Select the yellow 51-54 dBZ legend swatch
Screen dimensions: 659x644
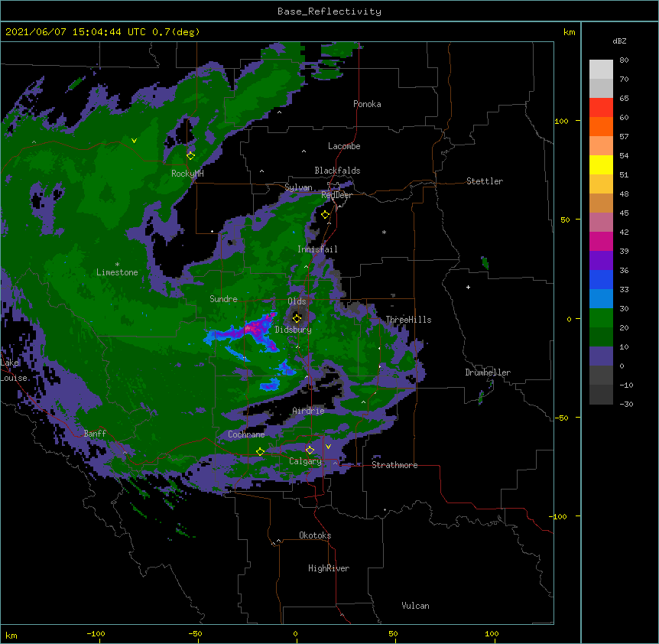tap(601, 164)
